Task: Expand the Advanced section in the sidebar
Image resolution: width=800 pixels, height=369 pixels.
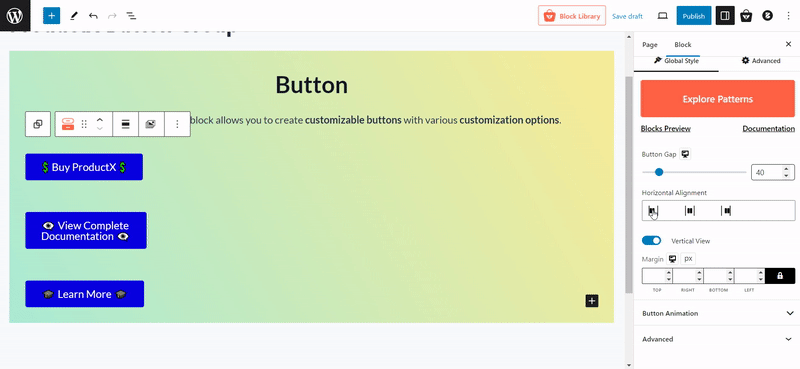Action: click(x=717, y=339)
